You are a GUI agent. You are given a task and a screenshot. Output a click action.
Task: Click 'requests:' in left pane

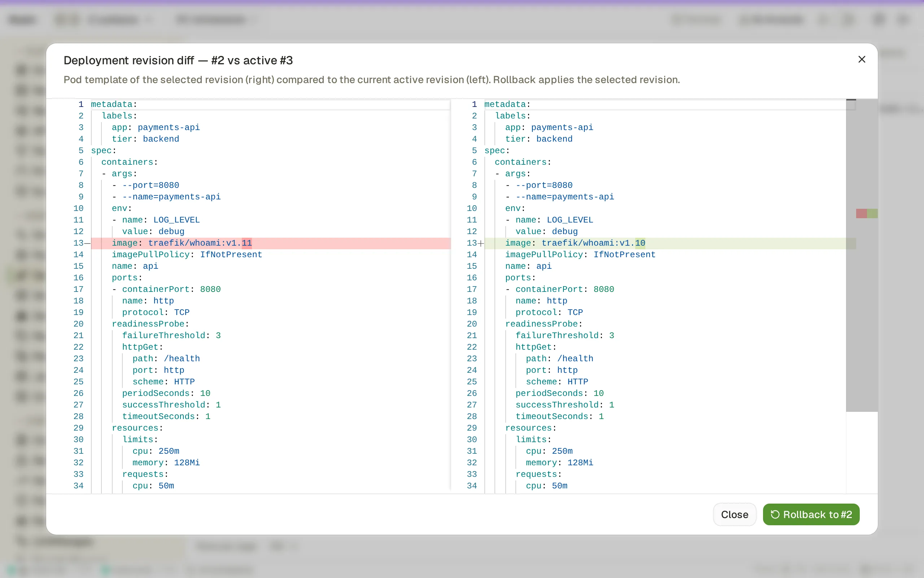pos(145,474)
